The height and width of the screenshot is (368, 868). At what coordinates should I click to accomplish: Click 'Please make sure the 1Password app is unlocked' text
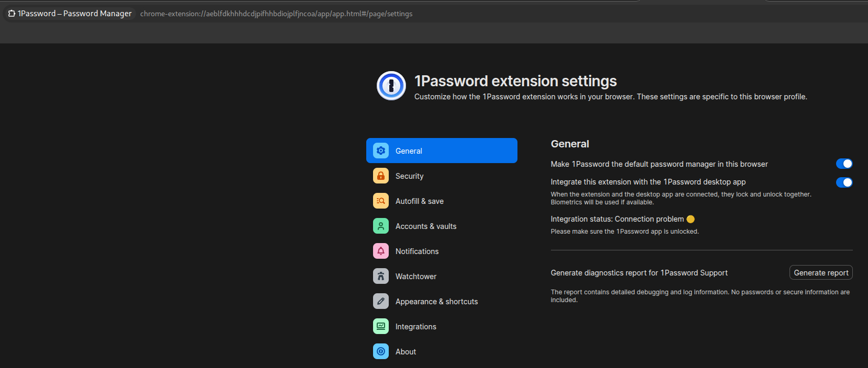[x=625, y=231]
